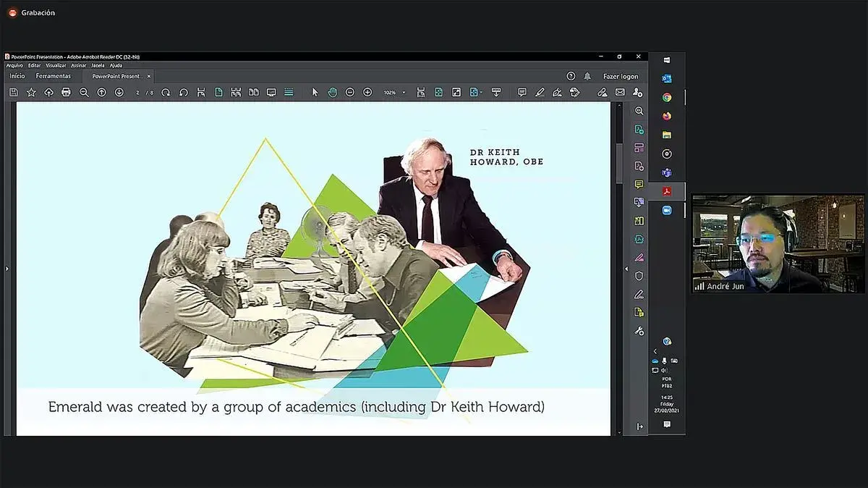This screenshot has height=488, width=868.
Task: Click the Fazer logon button
Action: (x=621, y=76)
